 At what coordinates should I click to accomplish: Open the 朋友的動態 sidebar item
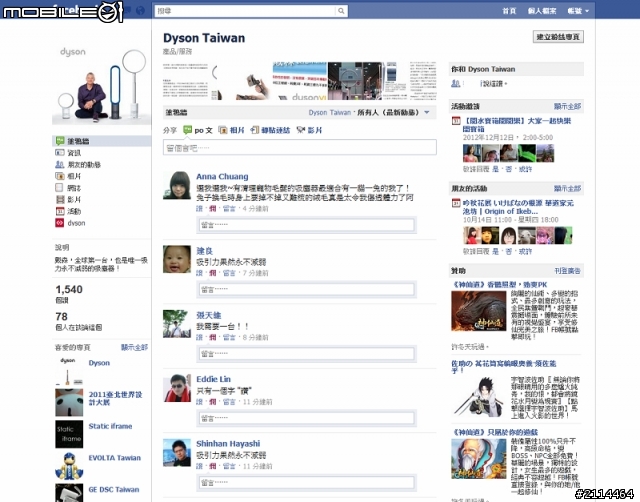(84, 164)
